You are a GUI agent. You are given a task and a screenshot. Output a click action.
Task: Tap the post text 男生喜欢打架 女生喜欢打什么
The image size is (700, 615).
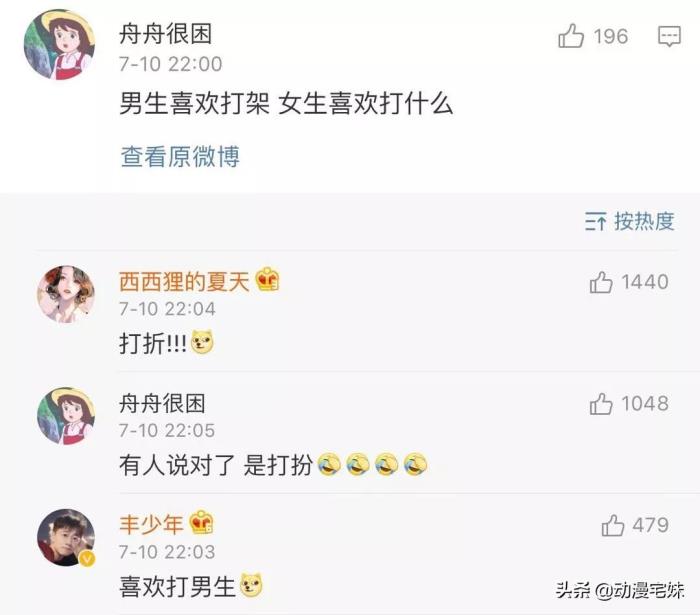(286, 104)
